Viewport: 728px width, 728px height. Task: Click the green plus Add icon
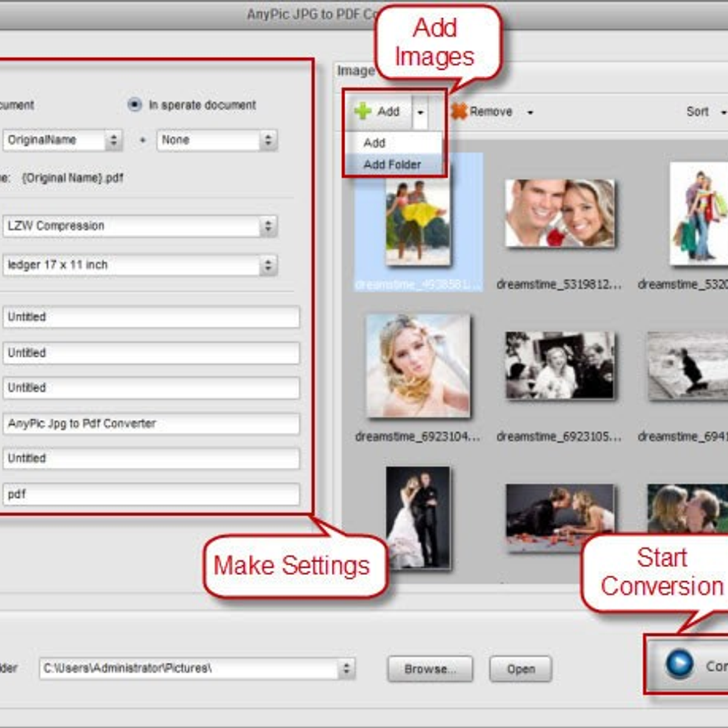pyautogui.click(x=363, y=111)
